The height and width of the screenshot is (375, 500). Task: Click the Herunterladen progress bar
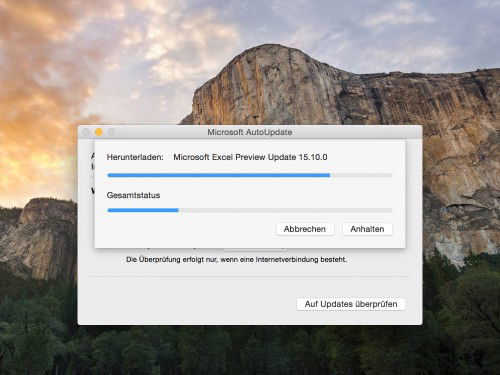250,175
